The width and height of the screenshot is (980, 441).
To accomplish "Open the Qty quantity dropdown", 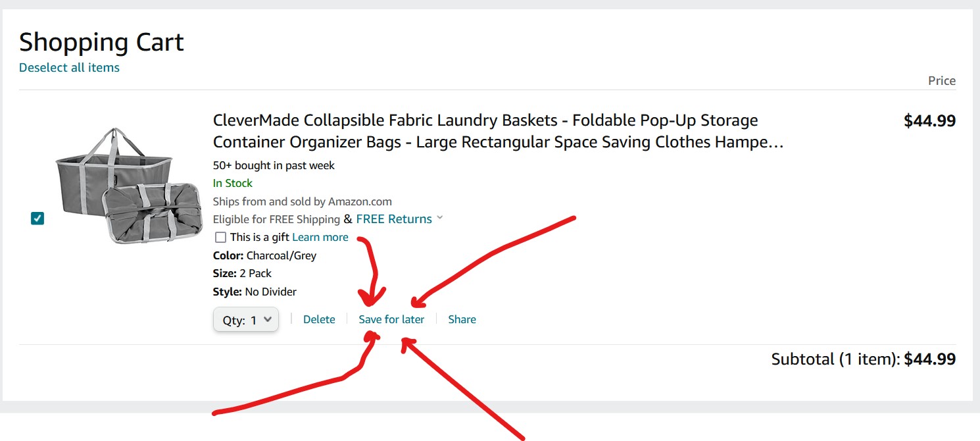I will (246, 320).
